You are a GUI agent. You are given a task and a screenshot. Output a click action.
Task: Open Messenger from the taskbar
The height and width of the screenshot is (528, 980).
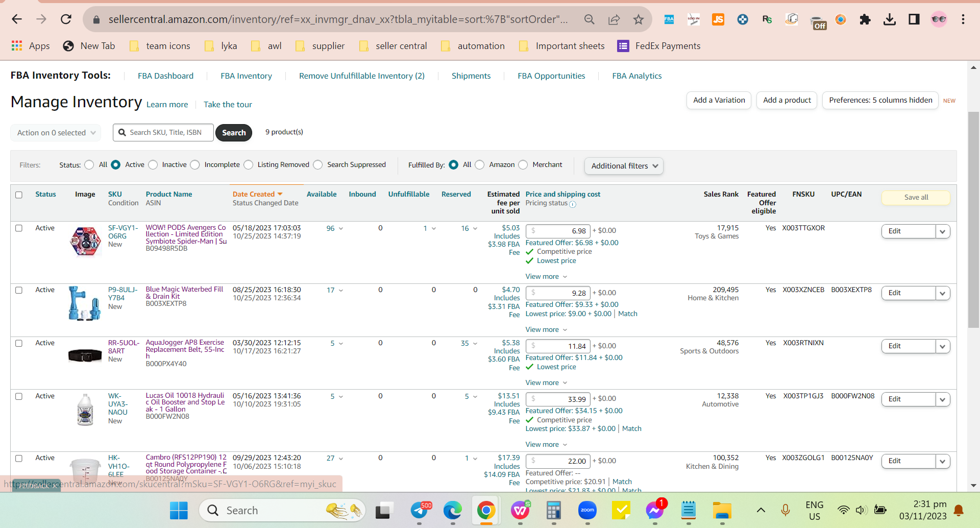point(655,510)
